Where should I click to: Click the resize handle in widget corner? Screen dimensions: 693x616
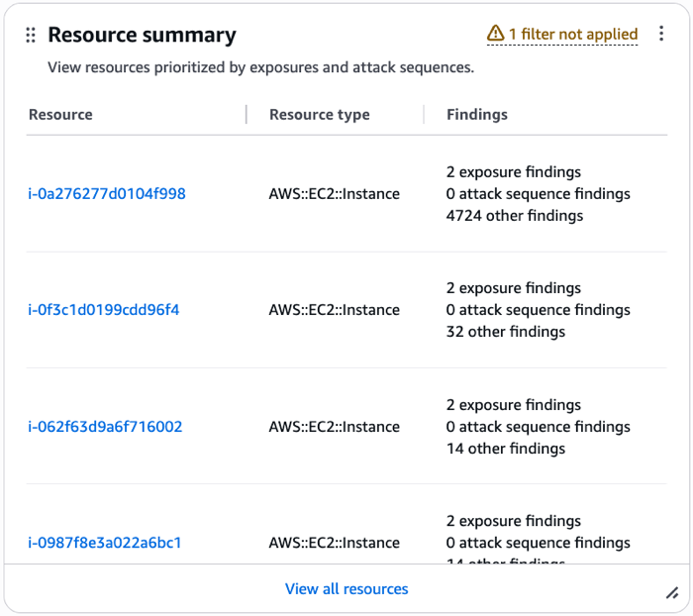tap(671, 592)
